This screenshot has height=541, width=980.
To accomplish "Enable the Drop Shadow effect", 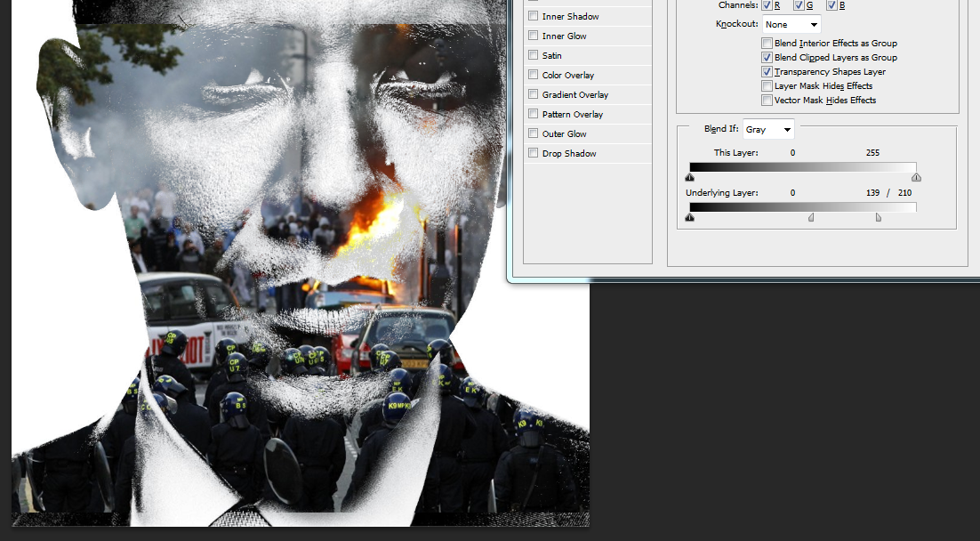I will pyautogui.click(x=534, y=153).
